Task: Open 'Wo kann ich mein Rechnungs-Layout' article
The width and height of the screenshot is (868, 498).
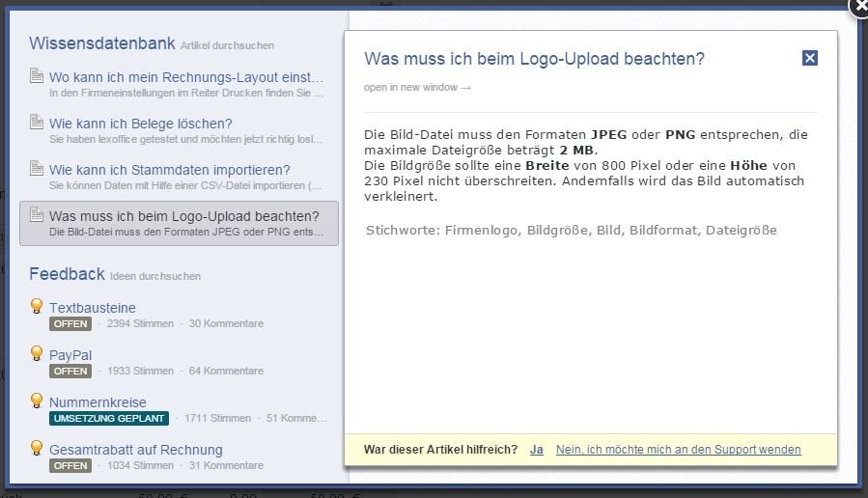Action: click(x=186, y=77)
